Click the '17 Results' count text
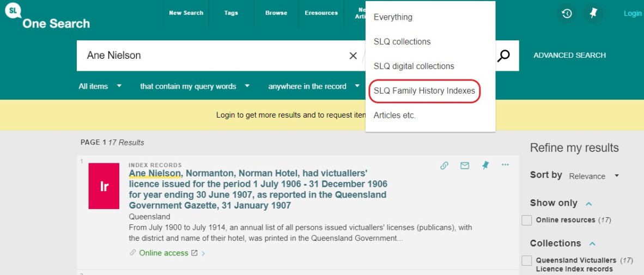644x275 pixels. click(x=126, y=143)
